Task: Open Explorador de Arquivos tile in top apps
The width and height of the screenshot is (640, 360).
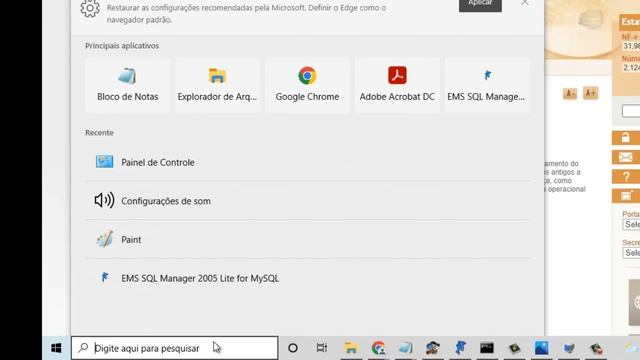Action: pyautogui.click(x=217, y=85)
